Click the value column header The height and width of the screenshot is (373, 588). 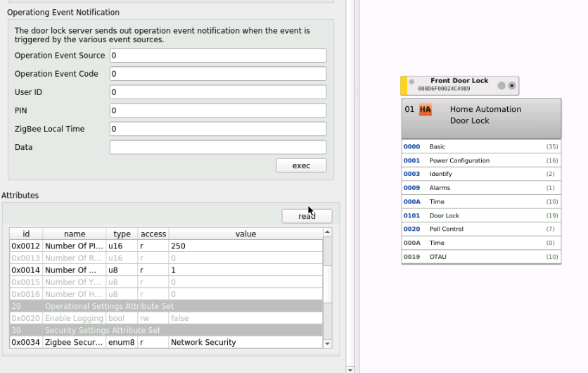(245, 234)
